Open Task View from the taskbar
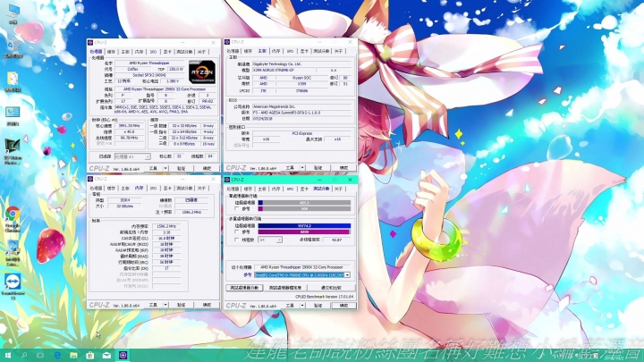The image size is (644, 362). click(40, 355)
